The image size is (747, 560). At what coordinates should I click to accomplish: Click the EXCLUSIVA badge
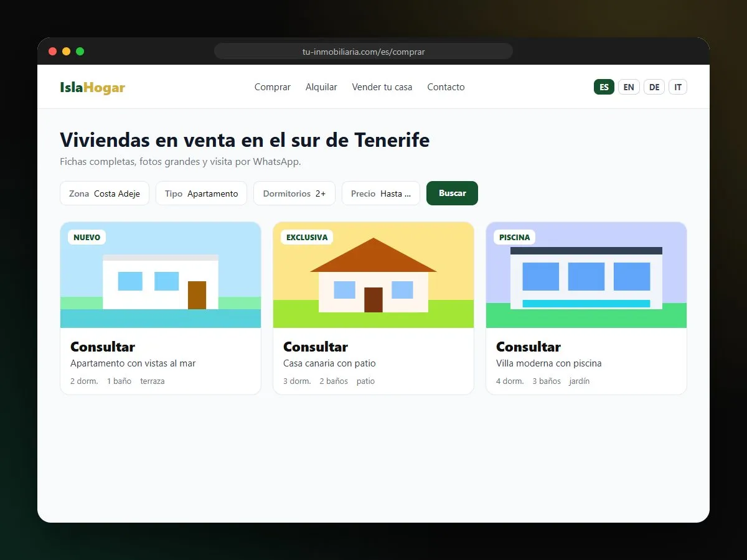(x=307, y=237)
